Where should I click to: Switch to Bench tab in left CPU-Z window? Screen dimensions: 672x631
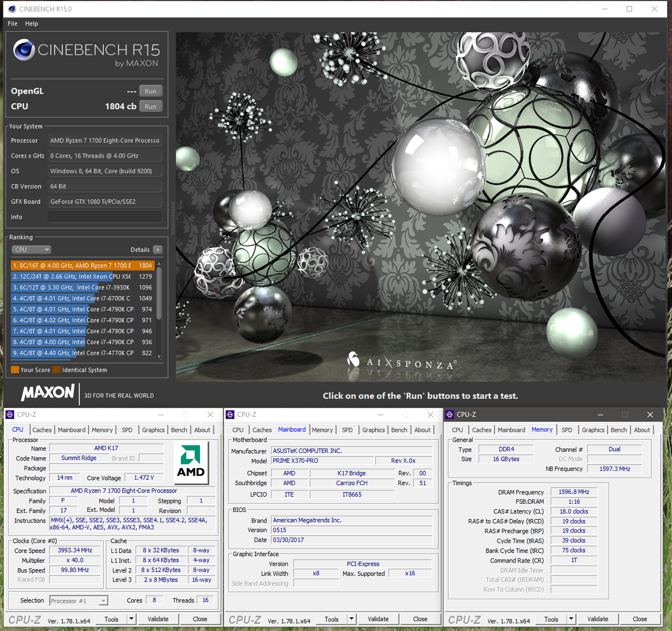click(179, 430)
